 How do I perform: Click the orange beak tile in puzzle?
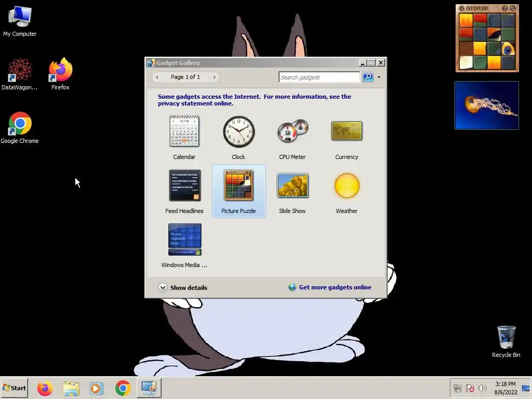494,34
